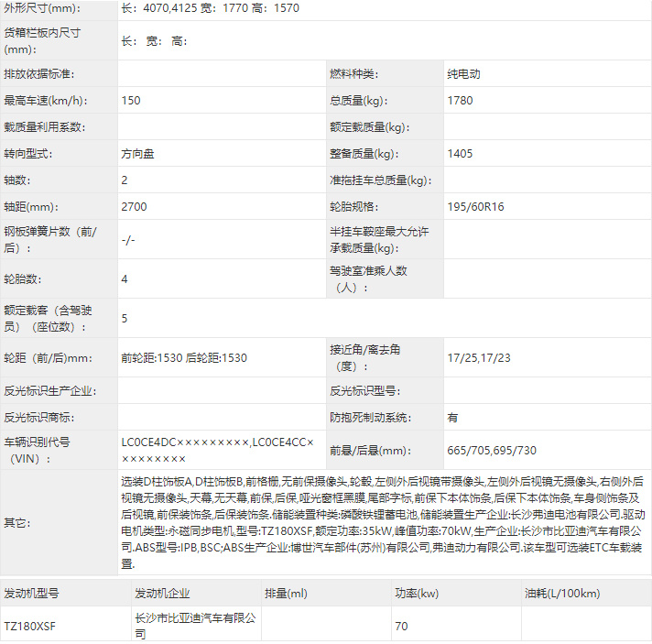Viewport: 652px width, 644px height.
Task: Click the 排放依据标准 label
Action: [x=39, y=74]
